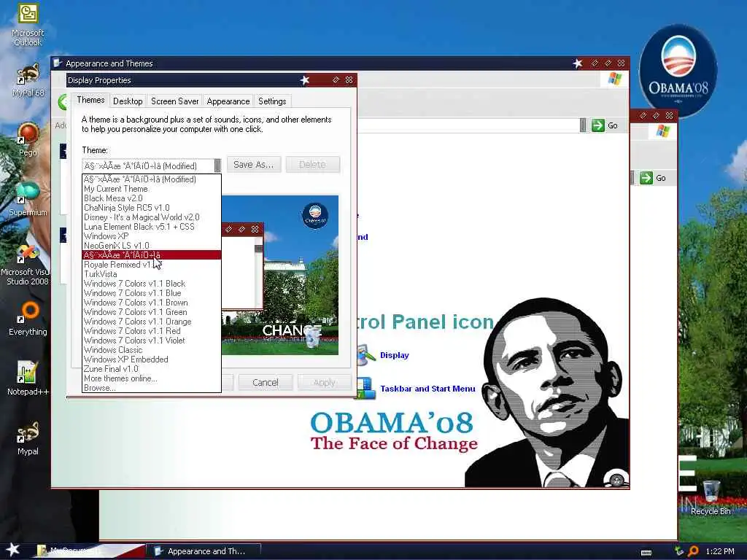Viewport: 747px width, 560px height.
Task: Select the Windows XP theme entry
Action: coord(152,236)
